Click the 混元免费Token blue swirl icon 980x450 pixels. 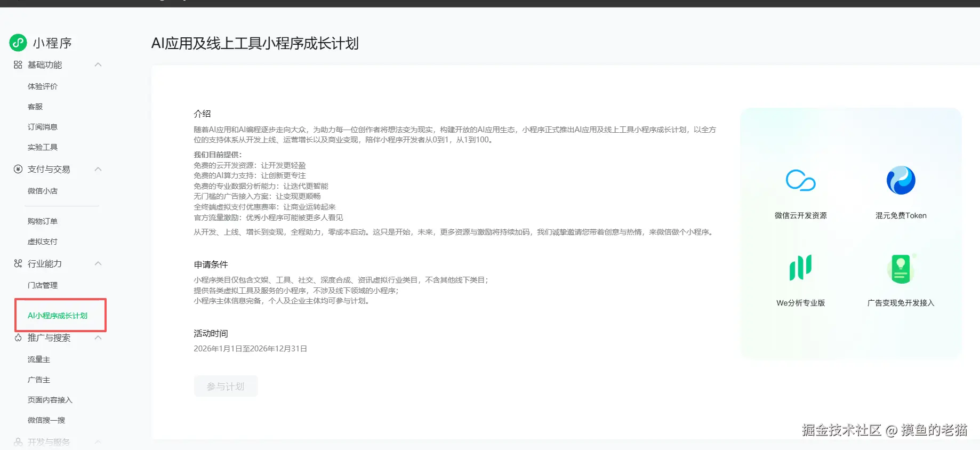tap(901, 180)
